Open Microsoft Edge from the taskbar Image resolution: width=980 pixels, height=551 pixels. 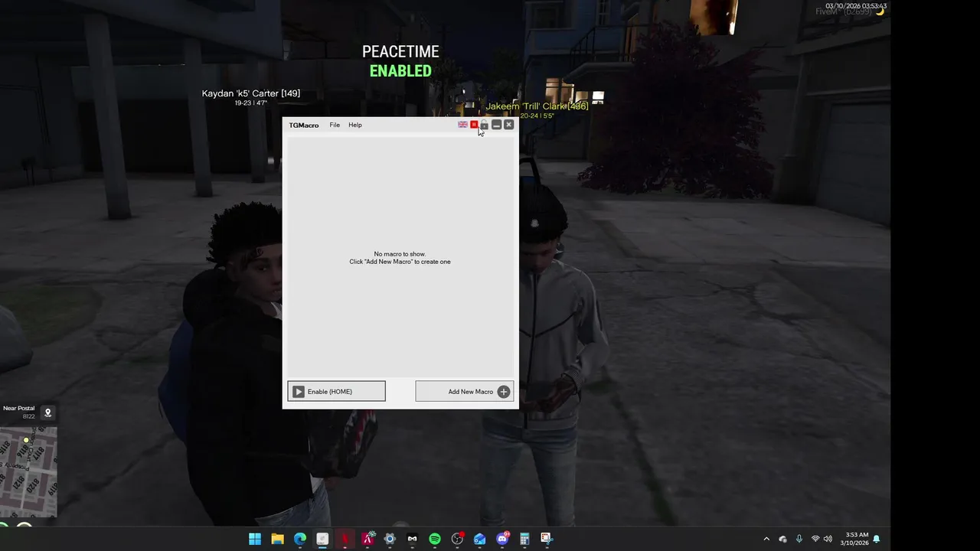(300, 539)
